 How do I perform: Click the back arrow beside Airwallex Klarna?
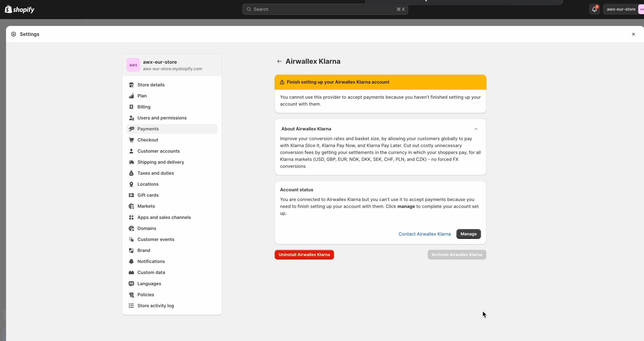point(279,61)
